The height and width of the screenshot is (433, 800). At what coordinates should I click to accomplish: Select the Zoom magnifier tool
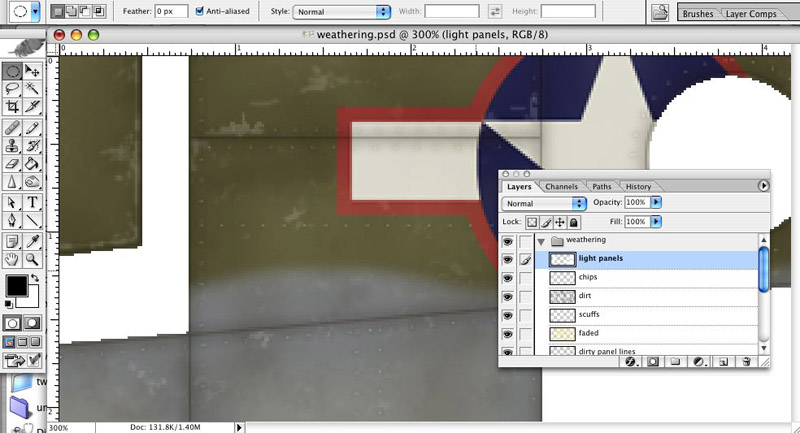[32, 260]
